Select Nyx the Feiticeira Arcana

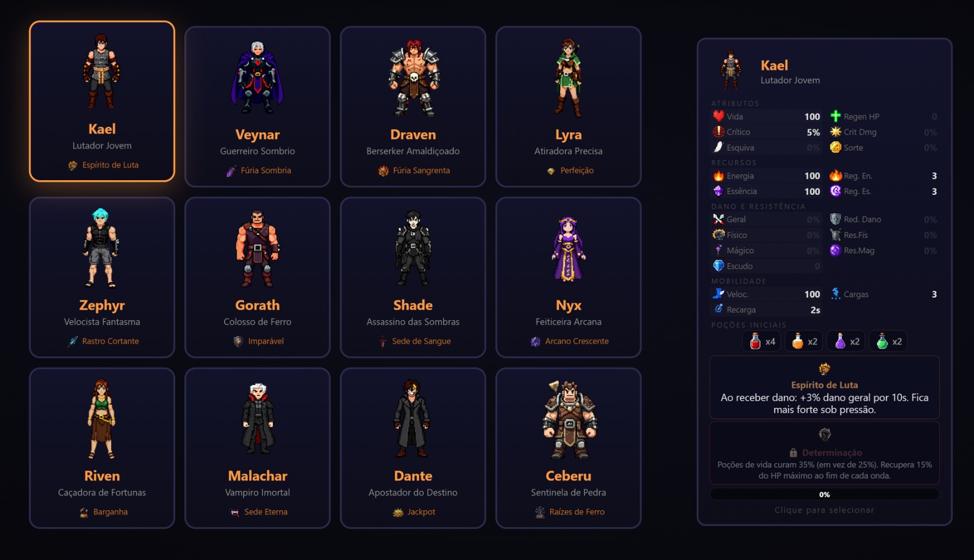(x=569, y=277)
